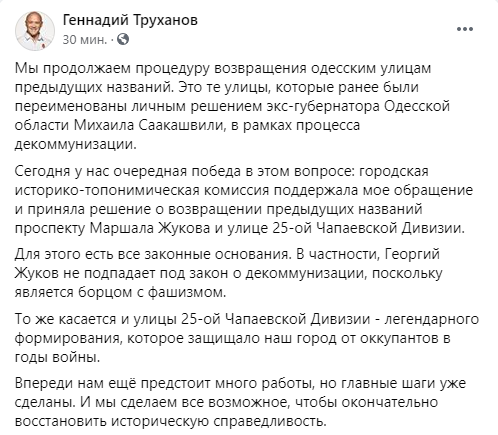Click the line 'является борцом с фашизмом.'
This screenshot has height=435, width=498.
click(121, 292)
